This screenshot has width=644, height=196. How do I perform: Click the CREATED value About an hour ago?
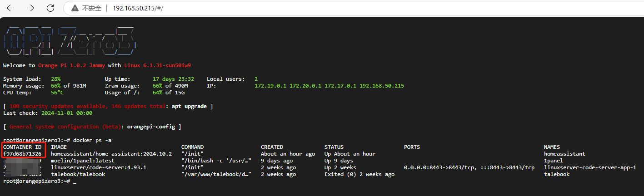pyautogui.click(x=288, y=154)
